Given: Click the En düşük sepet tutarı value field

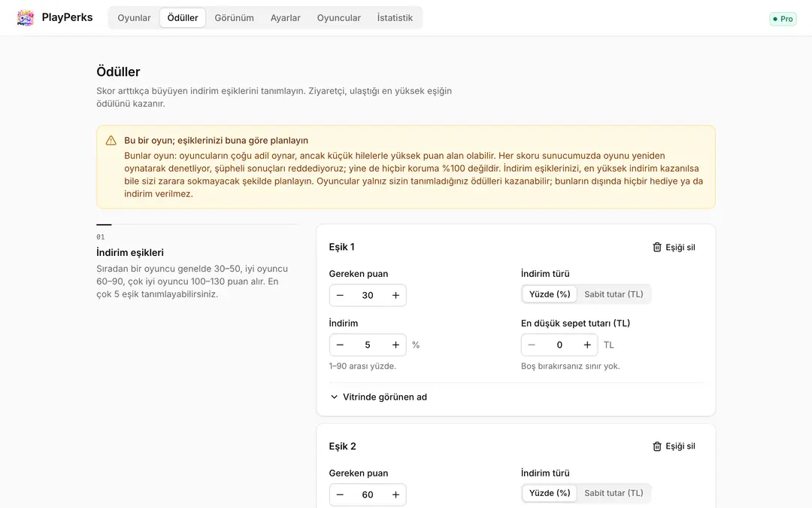Looking at the screenshot, I should (x=559, y=345).
